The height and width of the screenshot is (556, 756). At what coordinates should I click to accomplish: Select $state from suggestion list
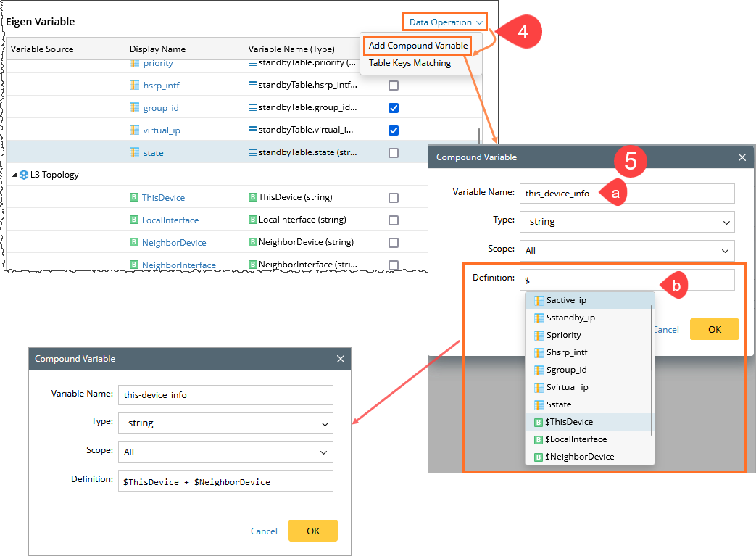589,404
